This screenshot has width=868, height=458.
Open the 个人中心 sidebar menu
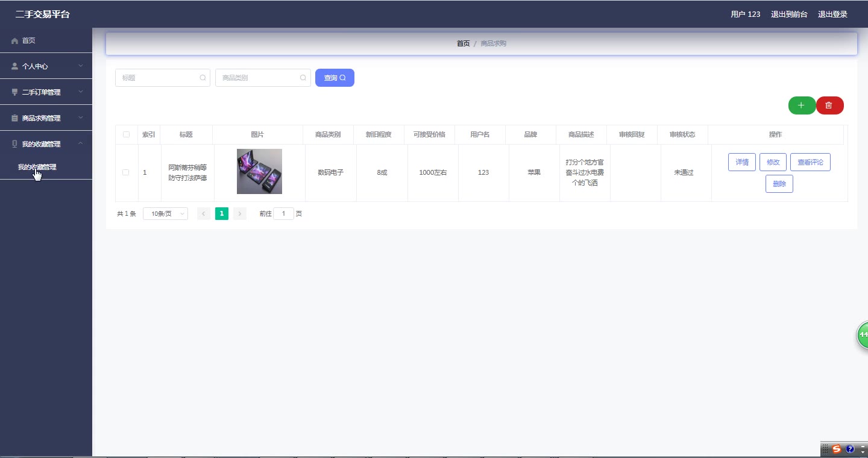pos(46,66)
